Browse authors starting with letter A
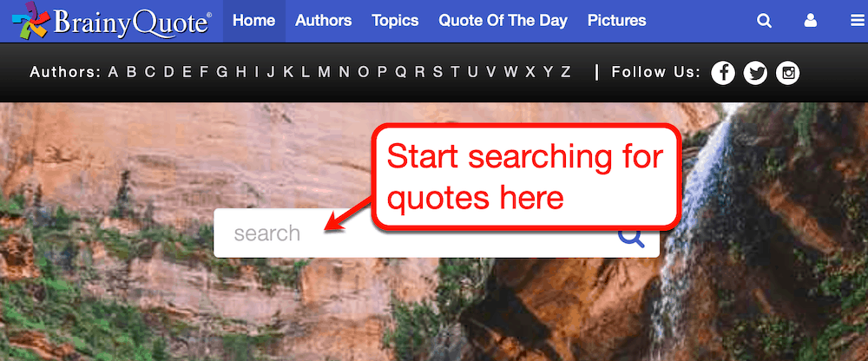This screenshot has height=361, width=868. pos(113,73)
